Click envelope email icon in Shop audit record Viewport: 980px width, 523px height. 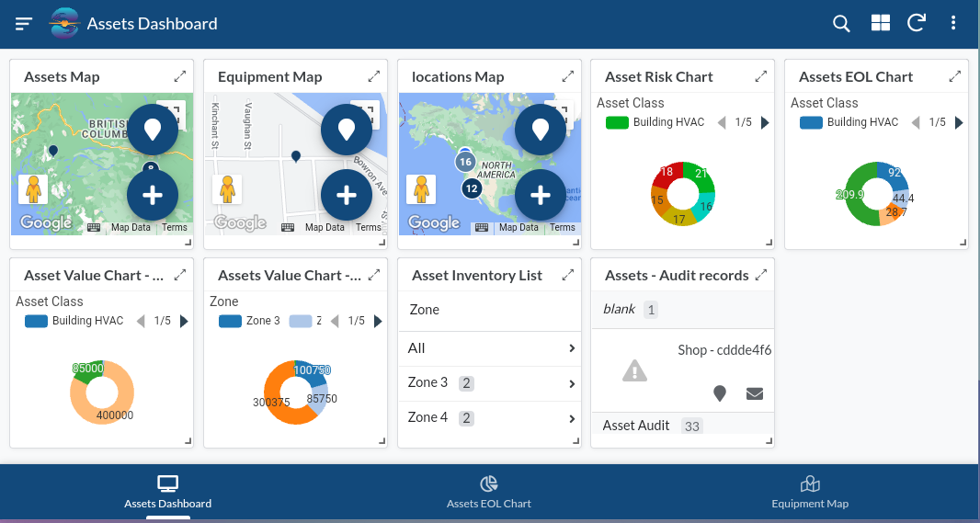(x=755, y=393)
